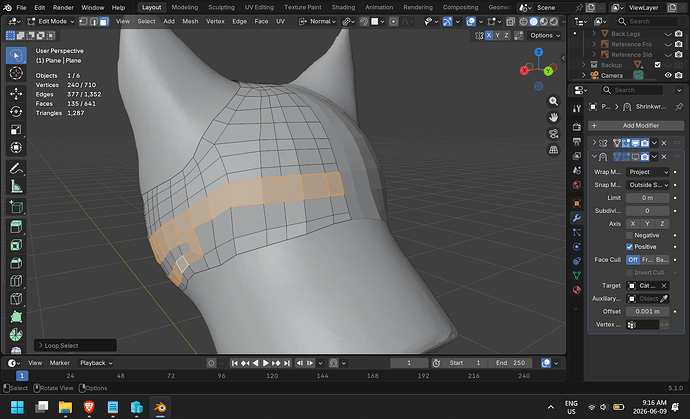Image resolution: width=690 pixels, height=419 pixels.
Task: Select the Cursor tool in the toolbar
Action: coord(16,74)
